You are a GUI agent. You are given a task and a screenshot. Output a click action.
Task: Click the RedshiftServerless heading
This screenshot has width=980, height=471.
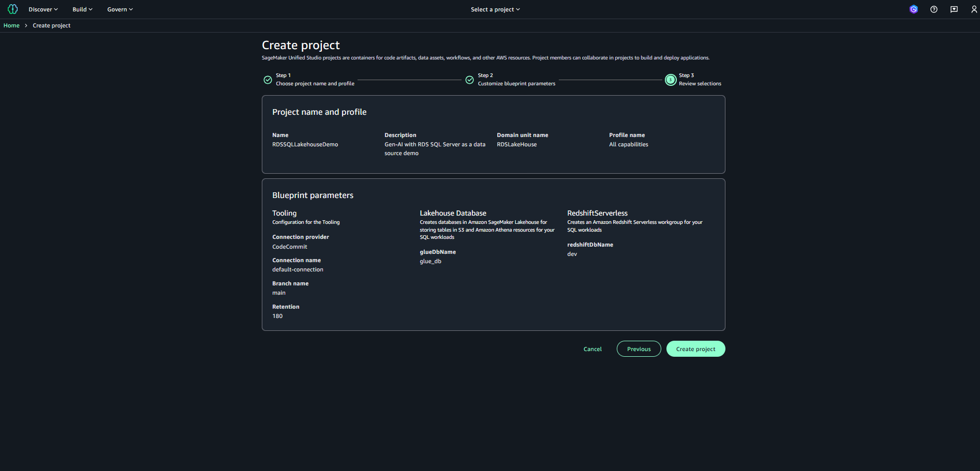tap(598, 213)
